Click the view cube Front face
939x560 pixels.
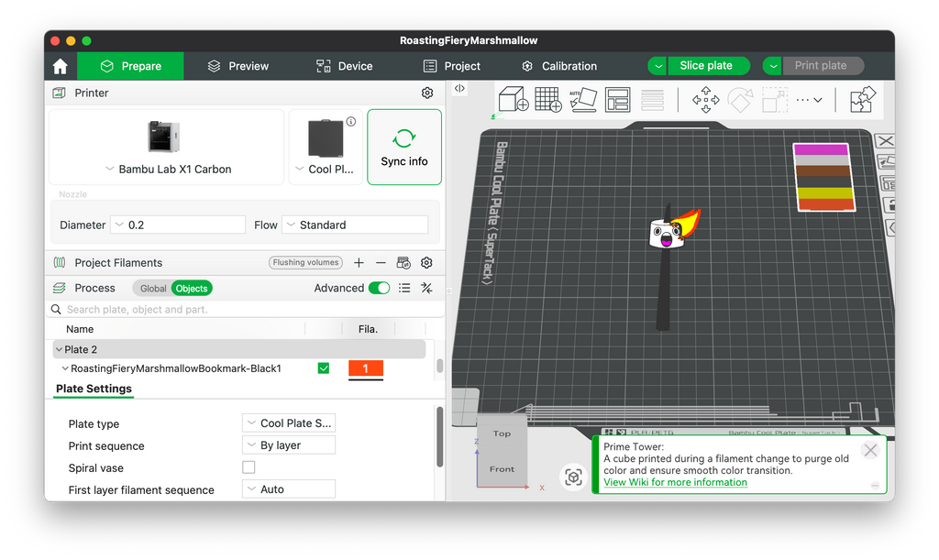(x=502, y=469)
